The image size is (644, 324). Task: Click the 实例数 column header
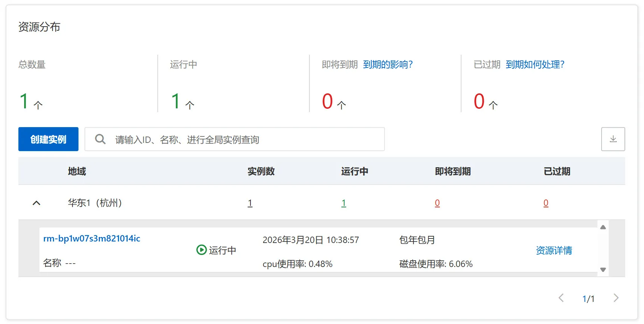tap(261, 171)
